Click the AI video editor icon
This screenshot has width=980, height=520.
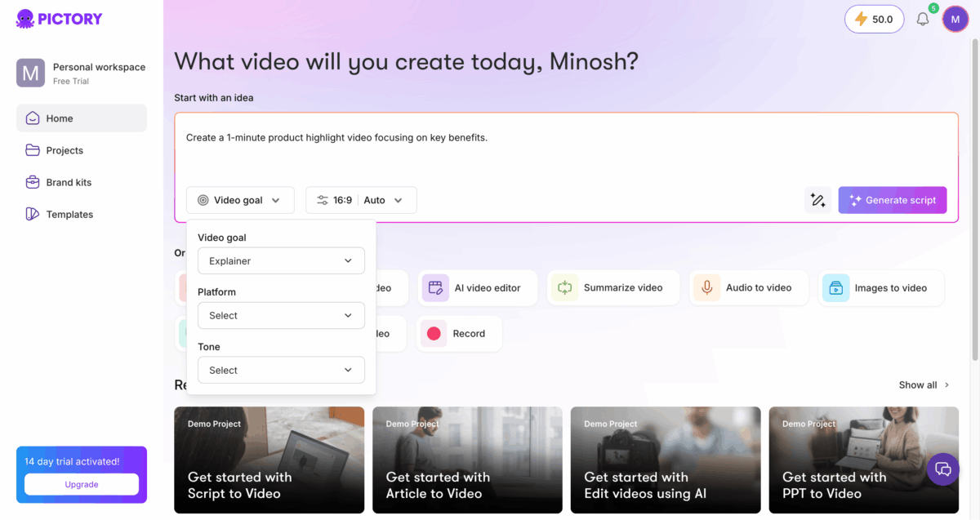click(435, 287)
